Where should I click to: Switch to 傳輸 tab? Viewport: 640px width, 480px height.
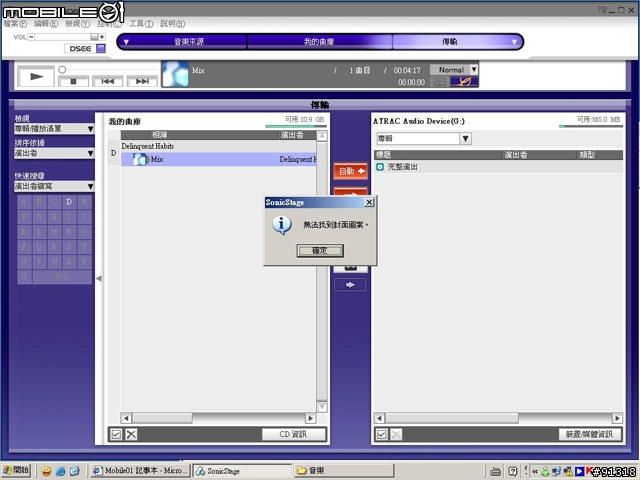450,42
